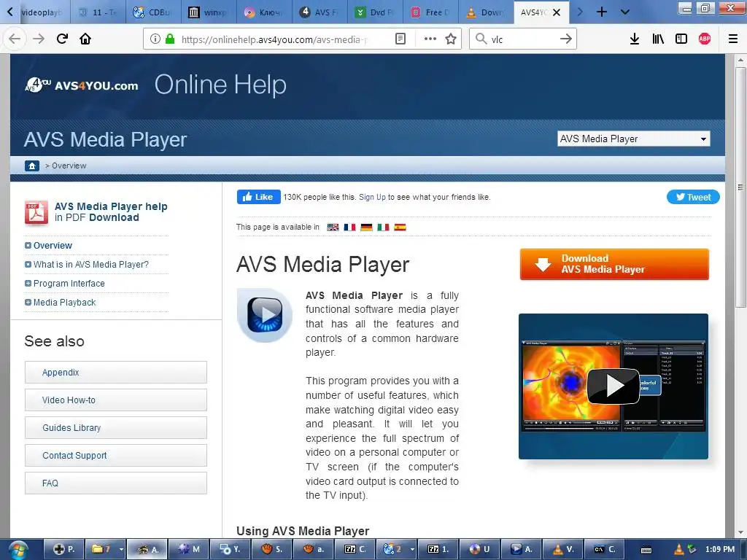
Task: Switch page language to German flag
Action: 366,227
